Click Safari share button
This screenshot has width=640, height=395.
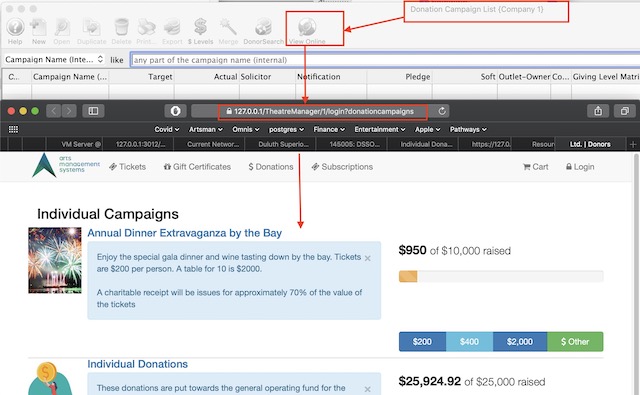(x=598, y=111)
